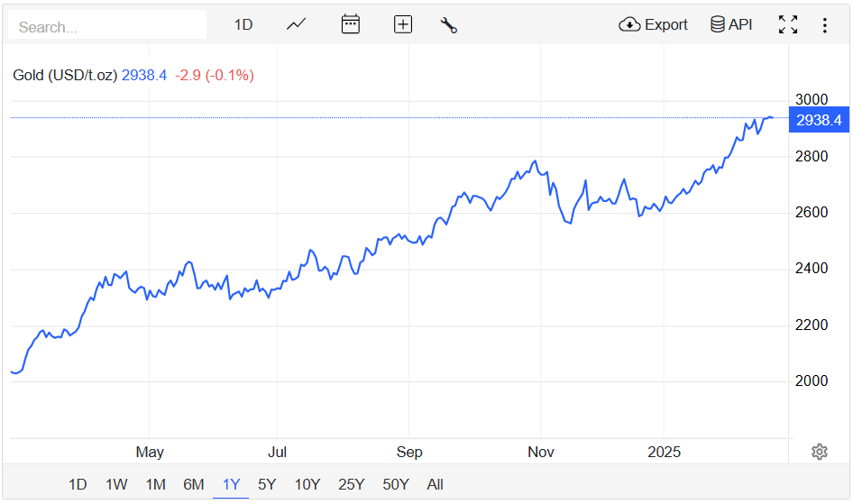Open the API database button
Screen dimensions: 853x504
(x=731, y=25)
